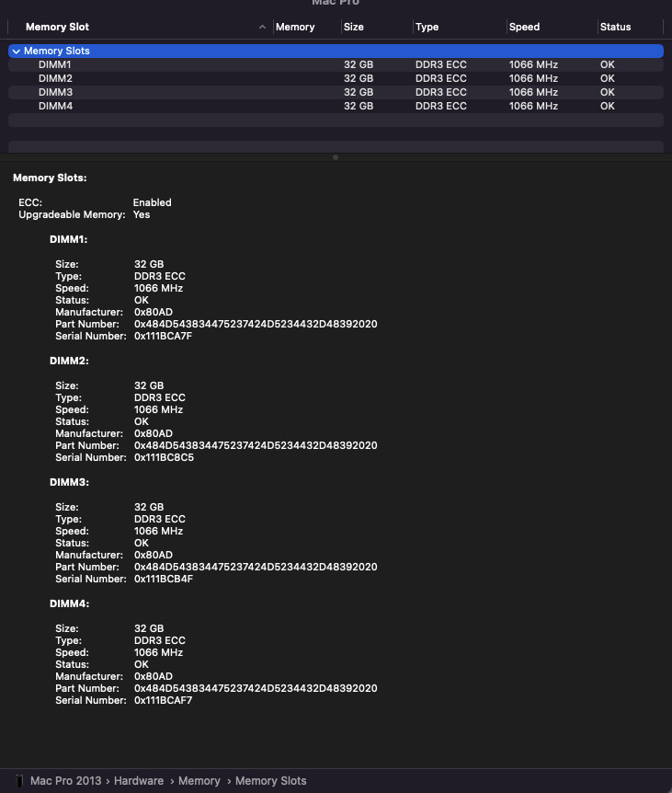Sort by the Size column header
The image size is (672, 793).
(x=353, y=28)
